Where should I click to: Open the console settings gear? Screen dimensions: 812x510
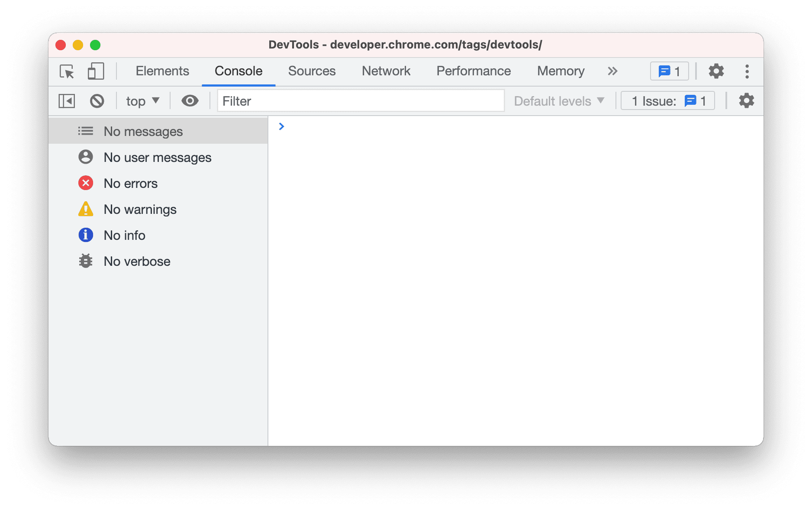pyautogui.click(x=746, y=100)
